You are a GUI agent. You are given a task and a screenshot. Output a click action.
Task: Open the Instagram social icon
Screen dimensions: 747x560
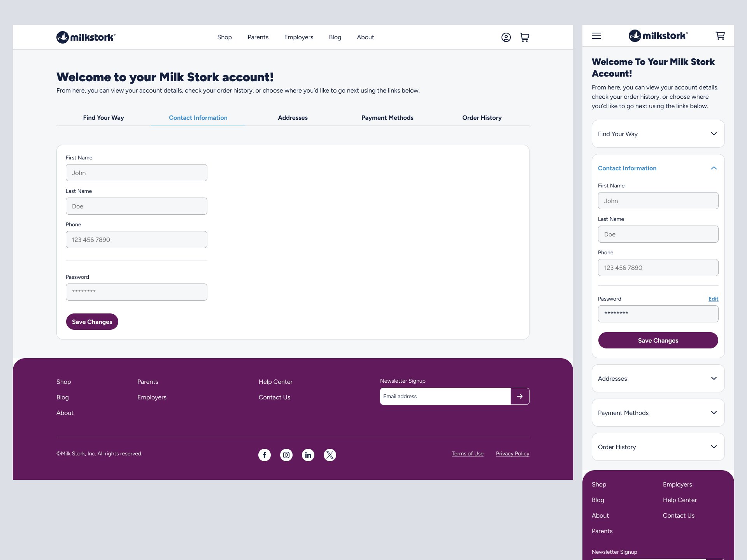286,455
